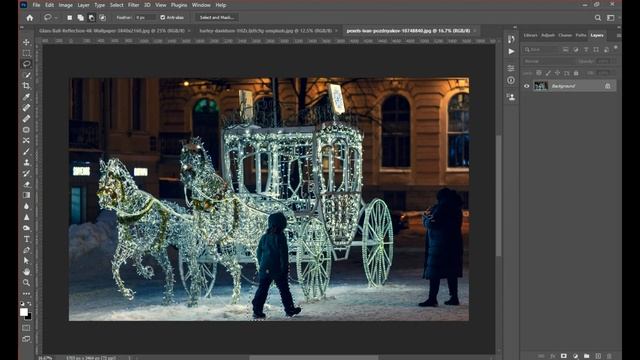
Task: Select the Zoom tool
Action: pos(26,282)
